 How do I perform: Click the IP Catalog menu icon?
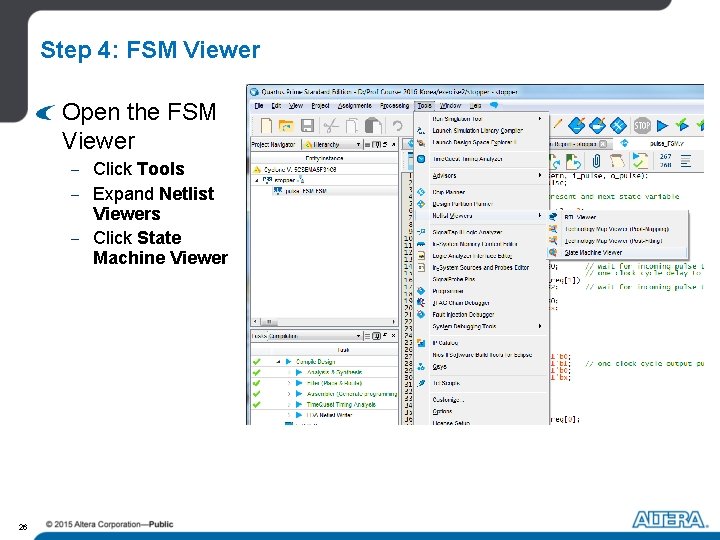pyautogui.click(x=421, y=343)
